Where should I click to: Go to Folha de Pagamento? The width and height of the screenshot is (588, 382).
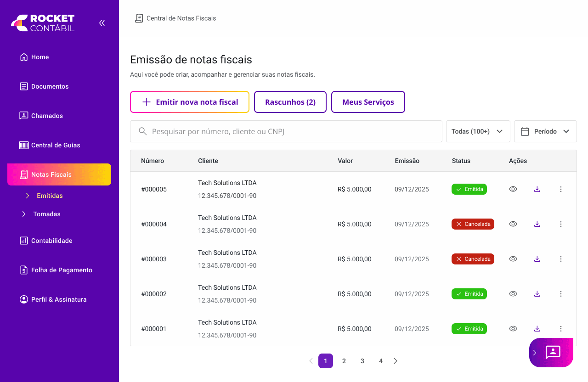(x=56, y=270)
